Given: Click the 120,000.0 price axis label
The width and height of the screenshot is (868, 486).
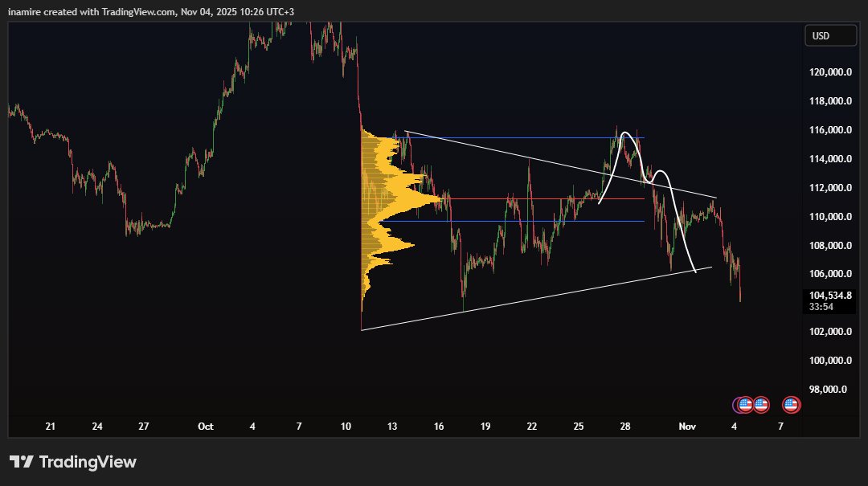Looking at the screenshot, I should pyautogui.click(x=829, y=71).
